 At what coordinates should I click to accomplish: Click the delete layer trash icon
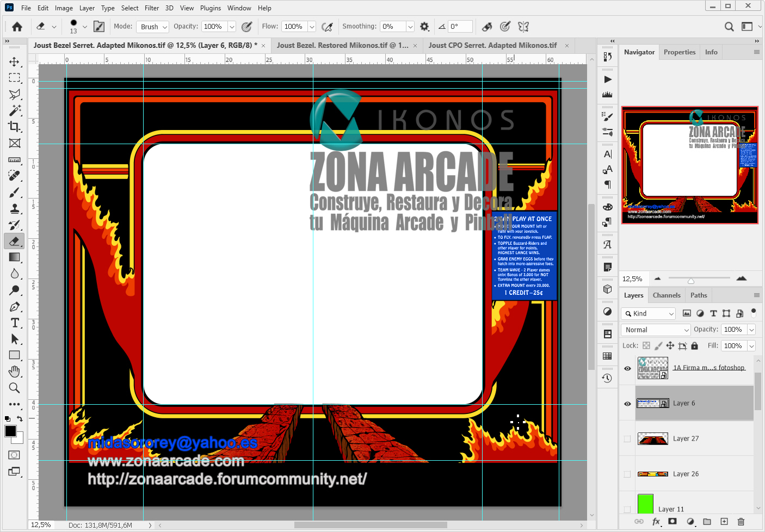[741, 521]
